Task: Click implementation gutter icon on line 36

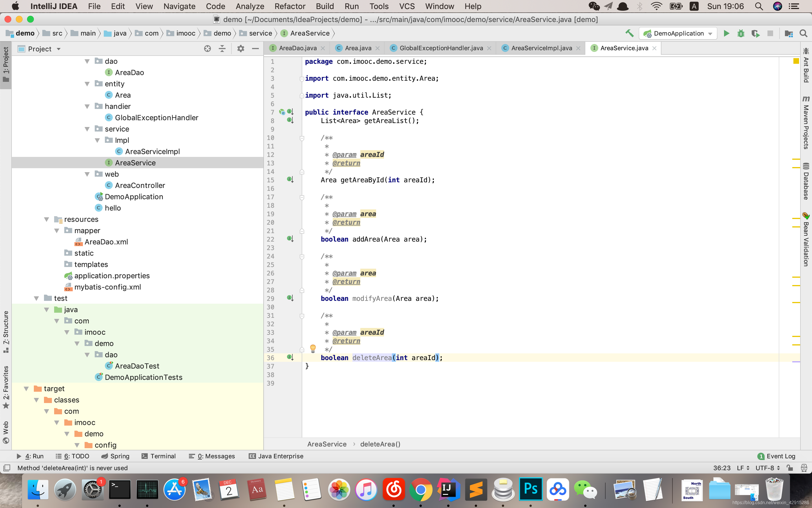Action: (x=290, y=357)
